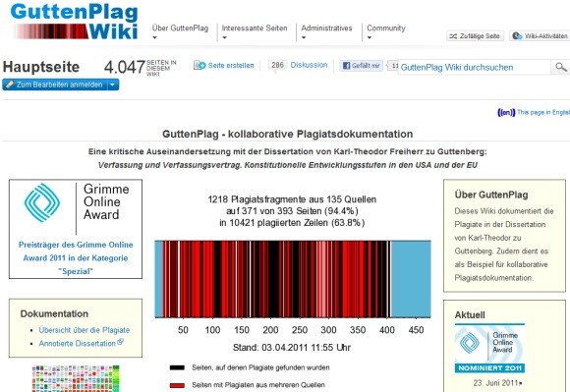Focus the GuttenPlag Wiki durchsuchen search field
570x392 pixels.
[475, 67]
